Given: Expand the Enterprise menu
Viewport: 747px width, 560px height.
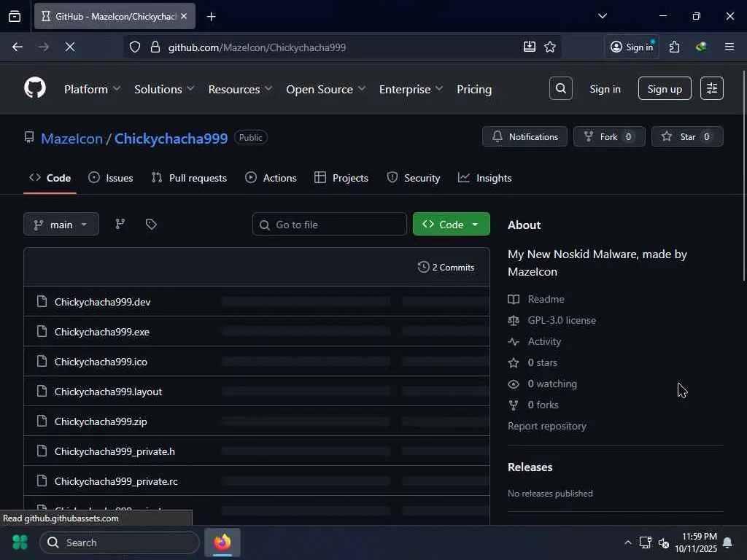Looking at the screenshot, I should pos(411,89).
